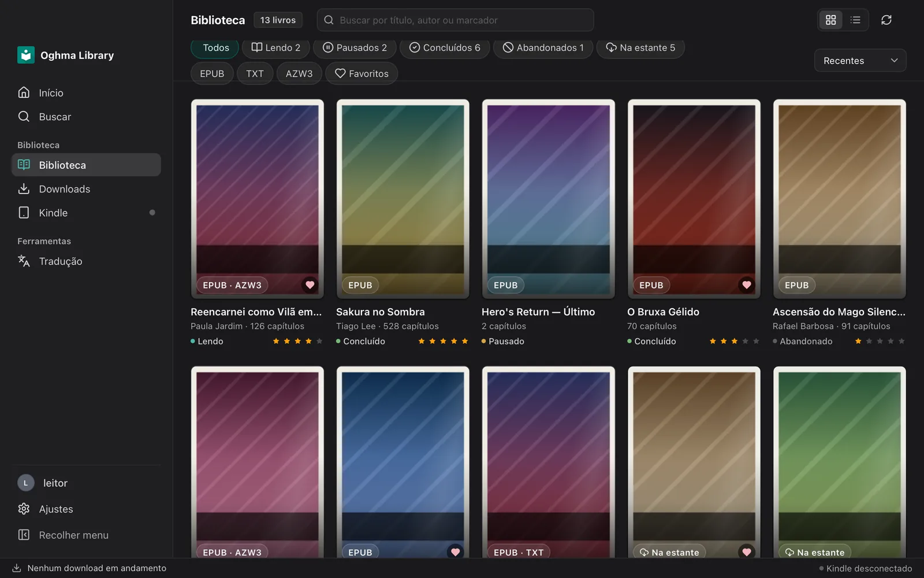Click the Reencarnei como Vilã em... title

click(x=256, y=312)
